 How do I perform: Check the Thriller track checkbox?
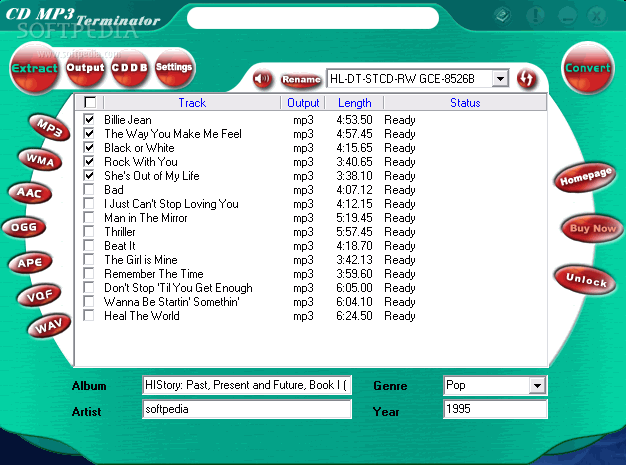(x=89, y=231)
